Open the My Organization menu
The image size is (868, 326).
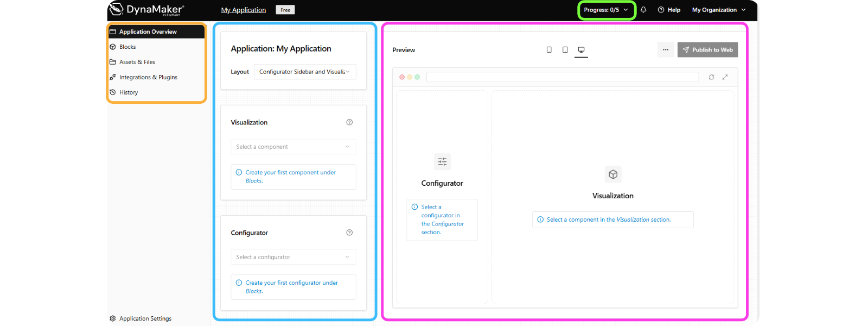click(719, 10)
